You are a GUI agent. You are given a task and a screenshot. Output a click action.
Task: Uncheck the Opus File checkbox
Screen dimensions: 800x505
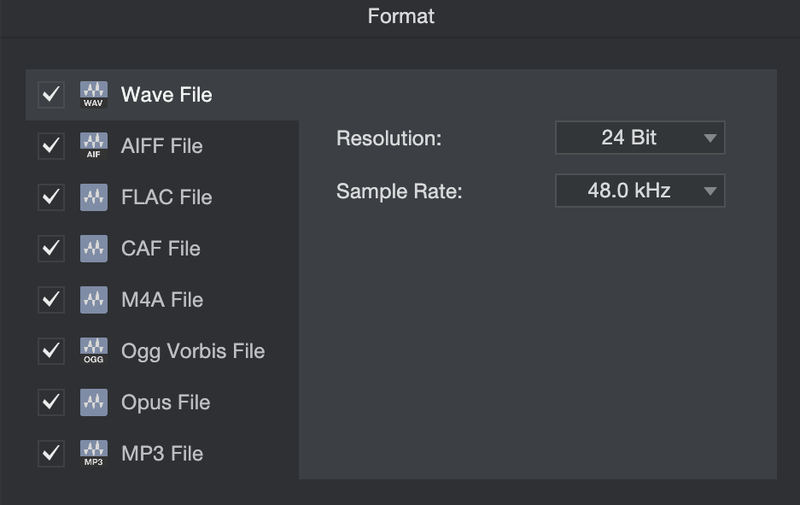(51, 402)
